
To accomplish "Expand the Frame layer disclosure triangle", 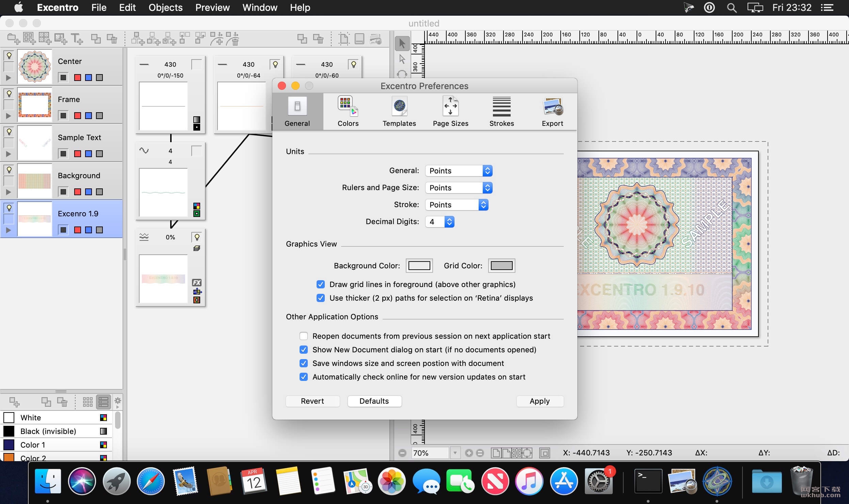I will pyautogui.click(x=9, y=116).
